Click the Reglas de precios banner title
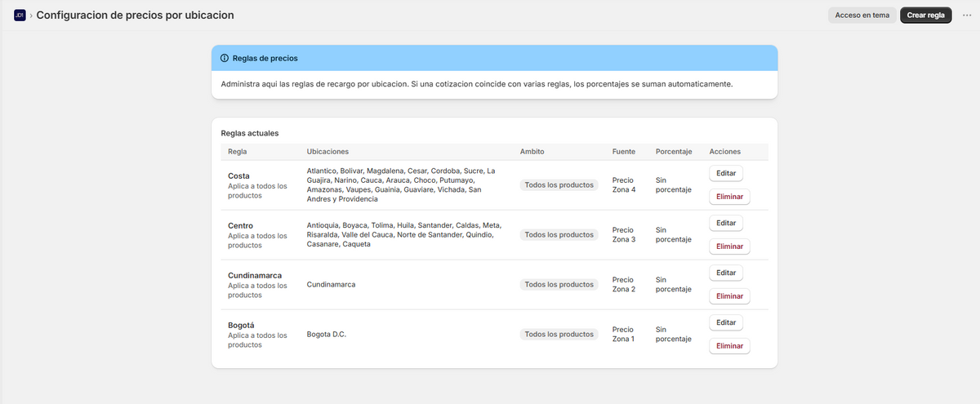The height and width of the screenshot is (404, 980). click(x=265, y=59)
